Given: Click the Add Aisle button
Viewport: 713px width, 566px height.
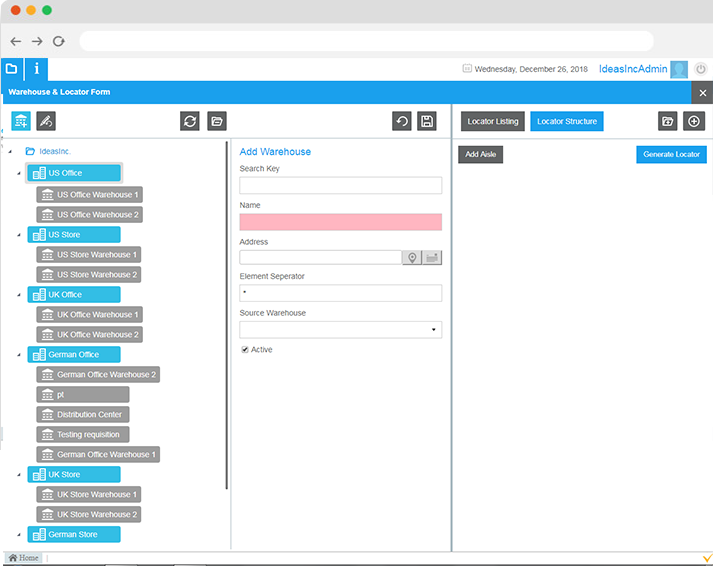Looking at the screenshot, I should 481,155.
